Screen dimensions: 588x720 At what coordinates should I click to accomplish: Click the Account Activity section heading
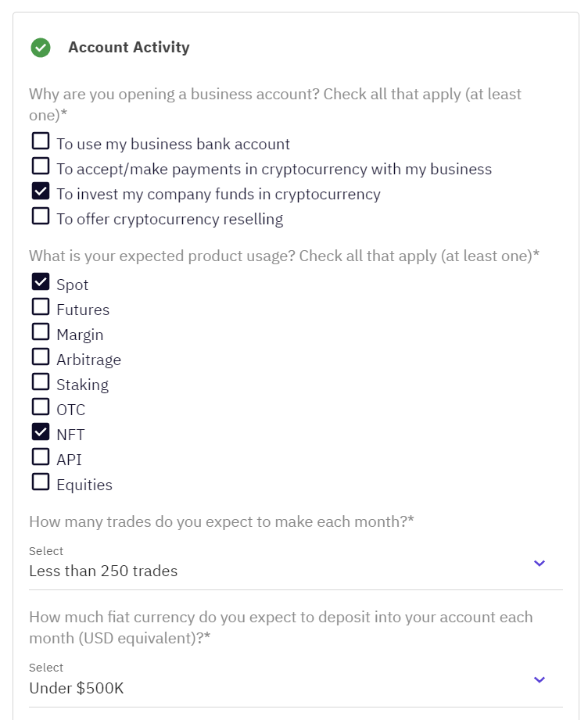click(x=129, y=48)
